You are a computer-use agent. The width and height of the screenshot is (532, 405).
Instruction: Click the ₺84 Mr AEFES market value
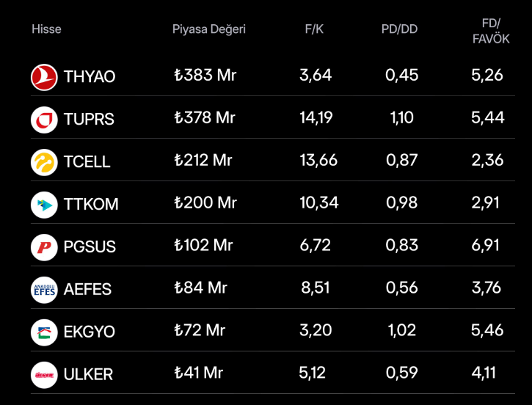[x=200, y=288]
